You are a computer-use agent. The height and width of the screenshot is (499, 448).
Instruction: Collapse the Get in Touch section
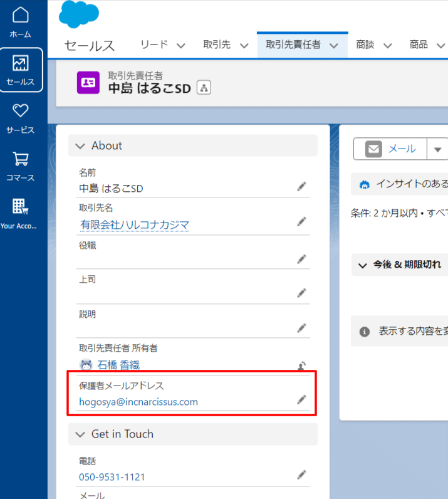tap(80, 434)
